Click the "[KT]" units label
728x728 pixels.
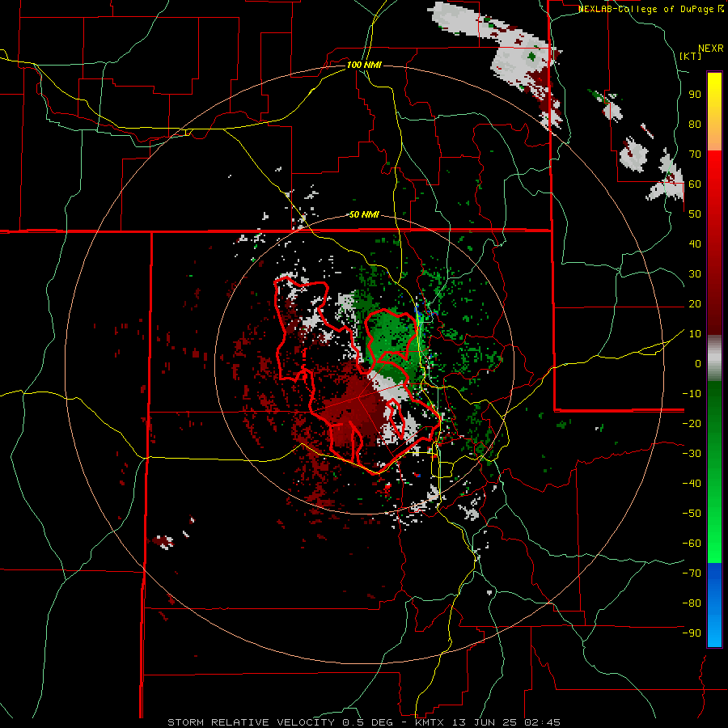pyautogui.click(x=691, y=56)
